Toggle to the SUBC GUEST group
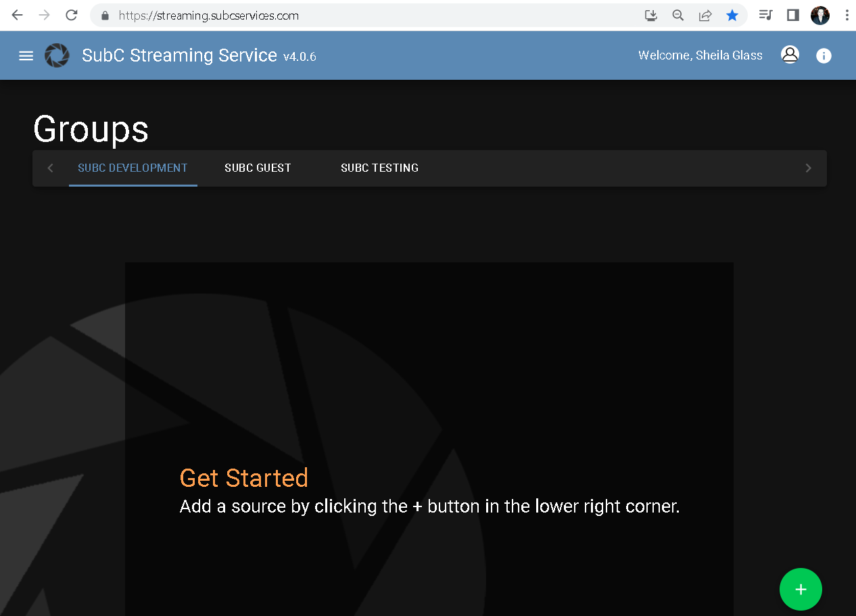This screenshot has height=616, width=856. click(258, 168)
